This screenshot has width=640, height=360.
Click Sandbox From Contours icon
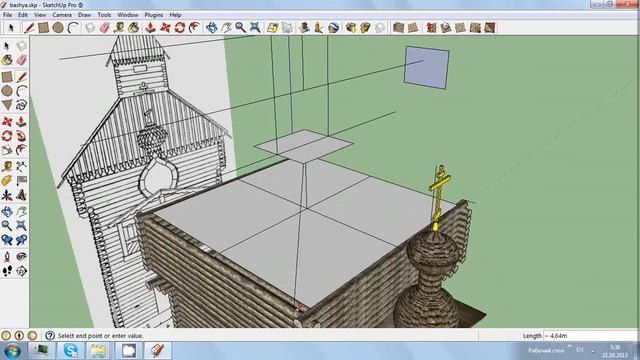(x=398, y=28)
